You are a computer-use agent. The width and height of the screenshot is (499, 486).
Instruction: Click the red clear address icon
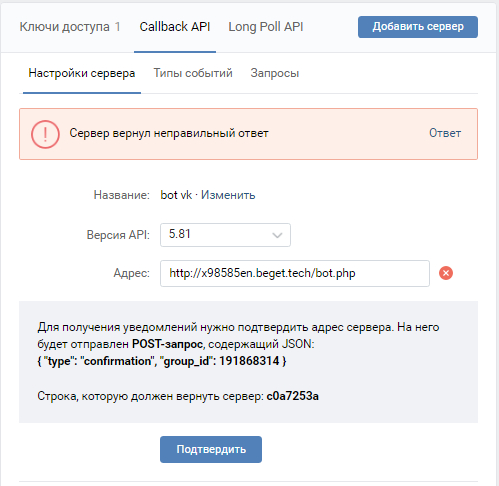(446, 273)
